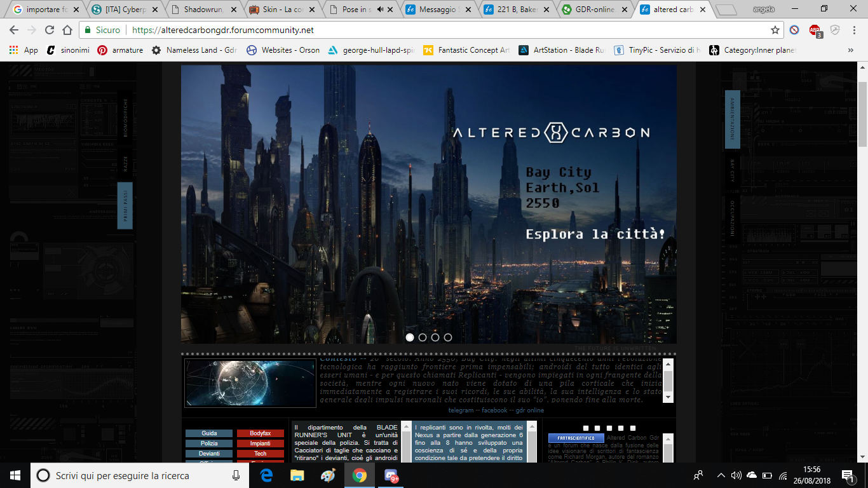The width and height of the screenshot is (868, 488).
Task: Open Microsoft Edge from the taskbar
Action: point(267,475)
